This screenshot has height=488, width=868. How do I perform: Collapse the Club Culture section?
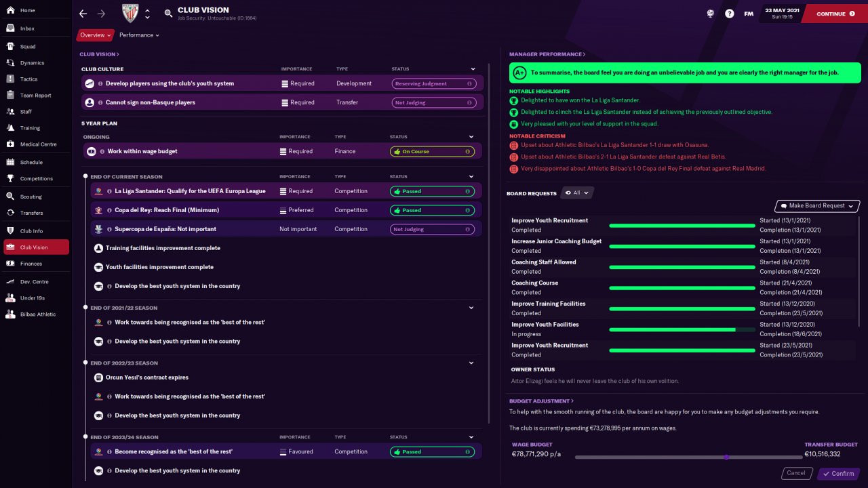473,68
